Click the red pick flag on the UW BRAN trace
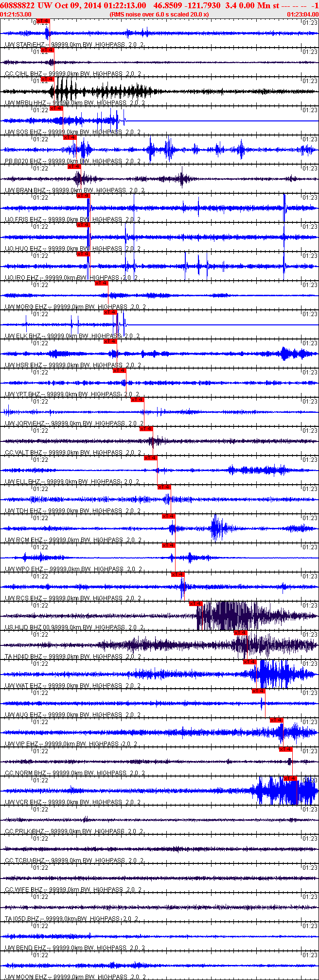Screen dimensions: 319x980 click(74, 167)
